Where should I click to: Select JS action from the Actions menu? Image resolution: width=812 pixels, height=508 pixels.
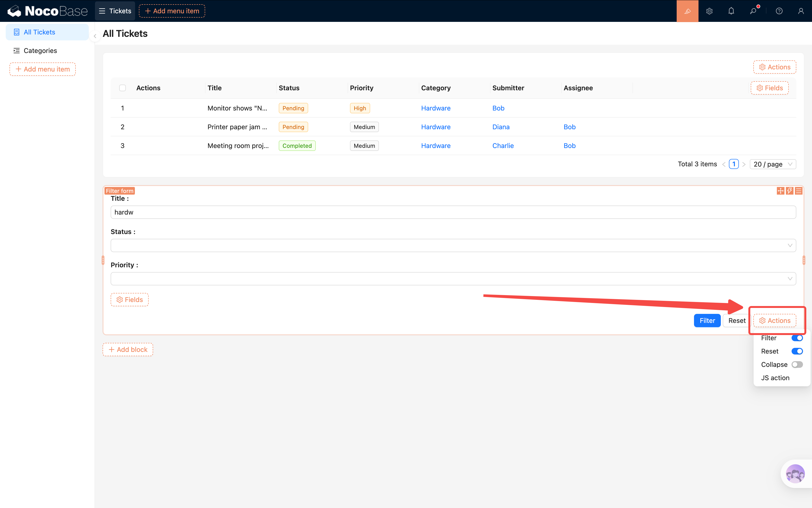[x=775, y=378]
